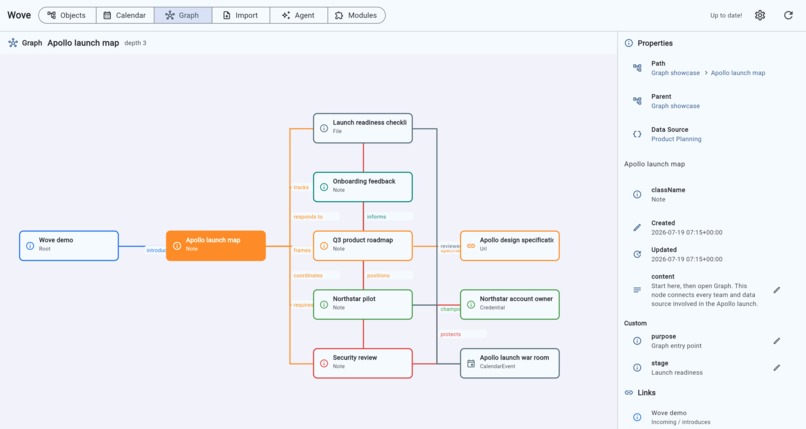The height and width of the screenshot is (429, 806).
Task: Click the 'responds to' edge label
Action: pos(308,217)
